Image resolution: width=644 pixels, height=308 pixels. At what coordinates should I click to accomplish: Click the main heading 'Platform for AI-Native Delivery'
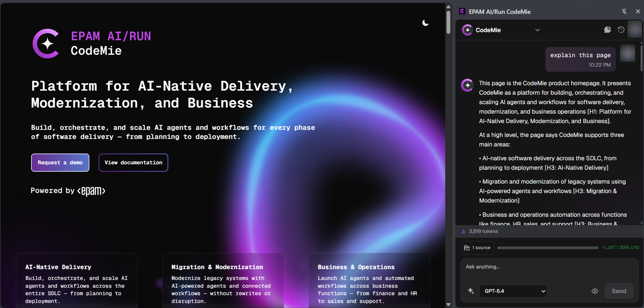click(x=163, y=95)
